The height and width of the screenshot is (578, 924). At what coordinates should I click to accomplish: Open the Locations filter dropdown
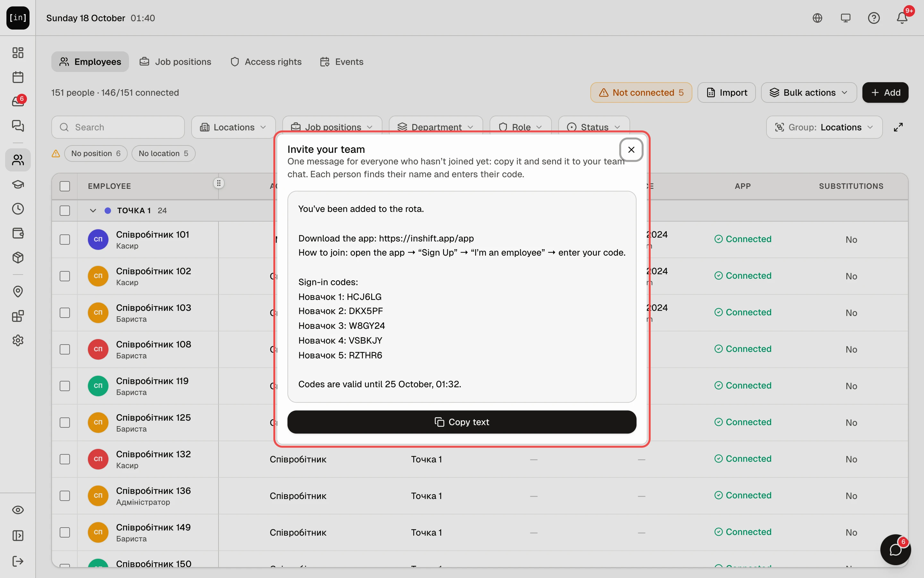233,127
